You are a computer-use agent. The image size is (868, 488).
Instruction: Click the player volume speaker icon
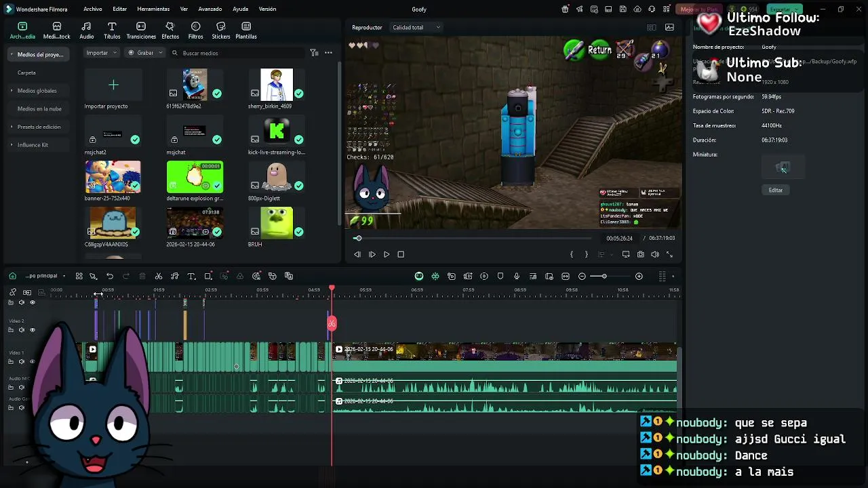click(x=655, y=254)
